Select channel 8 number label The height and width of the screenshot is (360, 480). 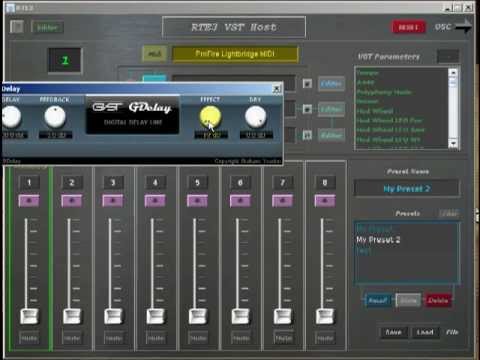point(325,183)
